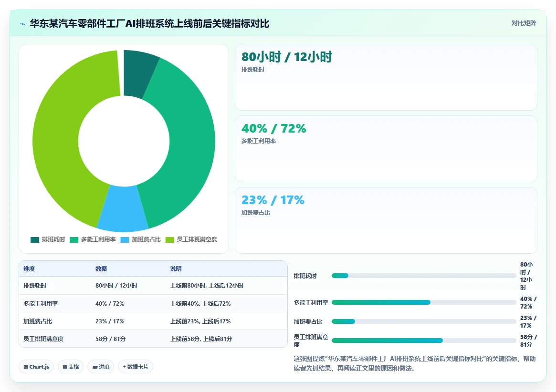Open the 23% / 17% data card

coord(386,220)
